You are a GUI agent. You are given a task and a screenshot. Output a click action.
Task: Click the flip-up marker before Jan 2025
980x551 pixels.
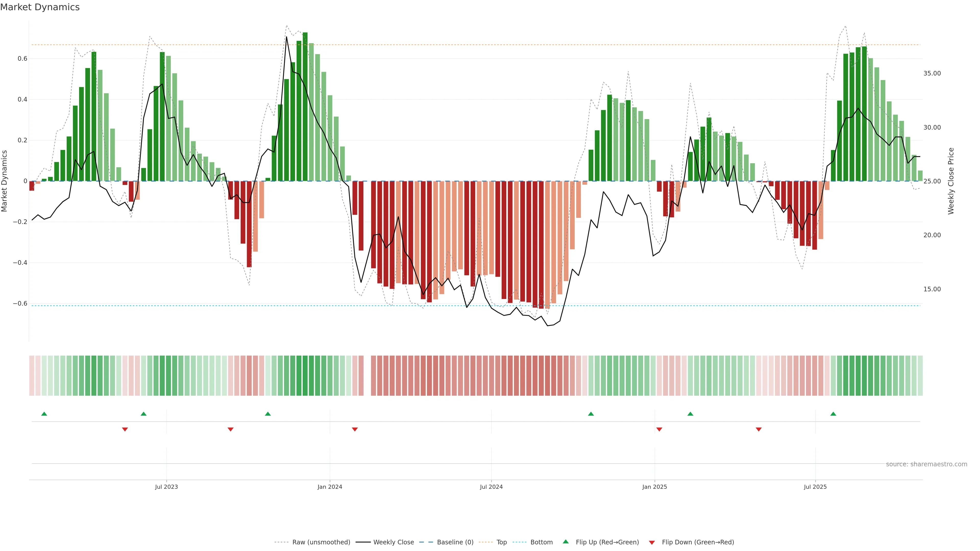[591, 414]
